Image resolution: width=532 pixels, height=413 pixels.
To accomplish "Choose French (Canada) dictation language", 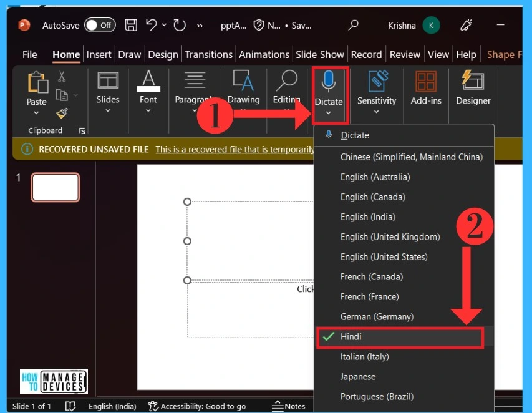I will [404, 276].
